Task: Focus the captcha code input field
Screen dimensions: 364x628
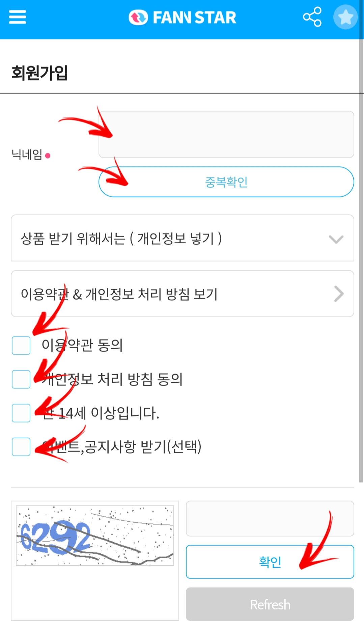Action: [x=270, y=519]
